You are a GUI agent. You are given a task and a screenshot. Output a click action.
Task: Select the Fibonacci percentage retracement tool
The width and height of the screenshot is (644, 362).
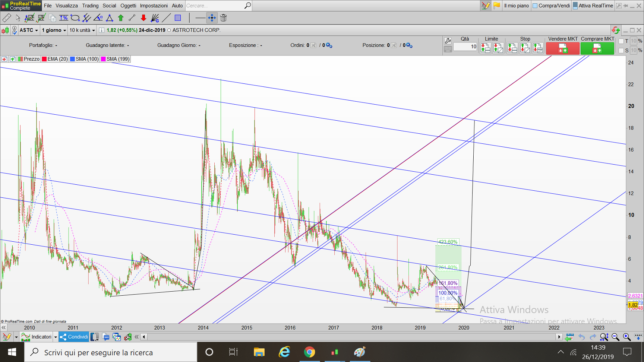tap(63, 18)
